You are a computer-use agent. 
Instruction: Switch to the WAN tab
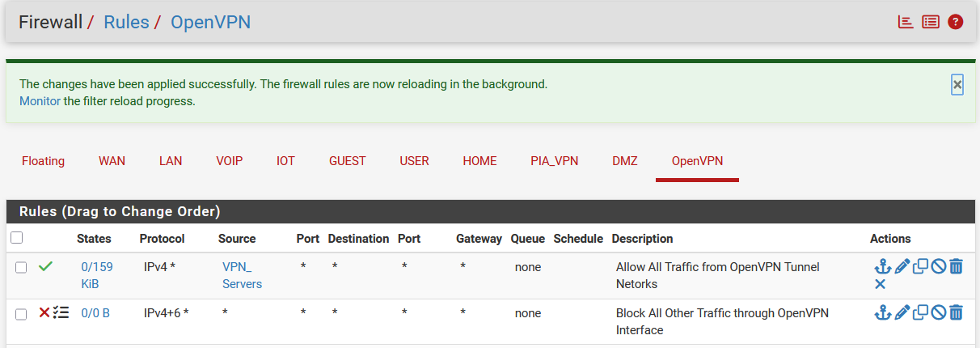(x=112, y=161)
